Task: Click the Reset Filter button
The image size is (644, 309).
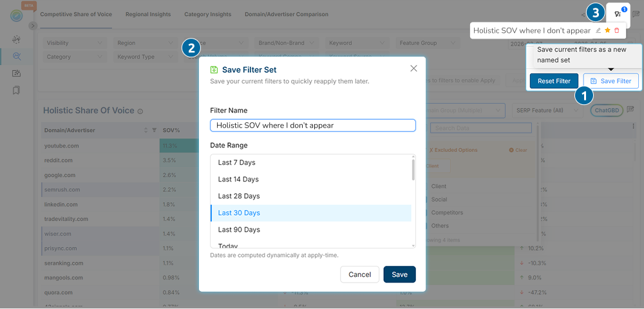Action: tap(554, 81)
